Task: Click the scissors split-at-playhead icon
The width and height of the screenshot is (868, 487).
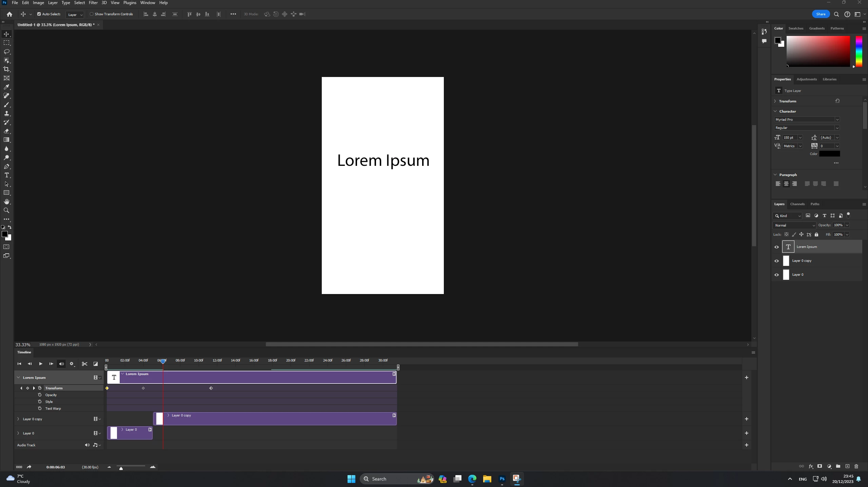Action: pos(84,364)
